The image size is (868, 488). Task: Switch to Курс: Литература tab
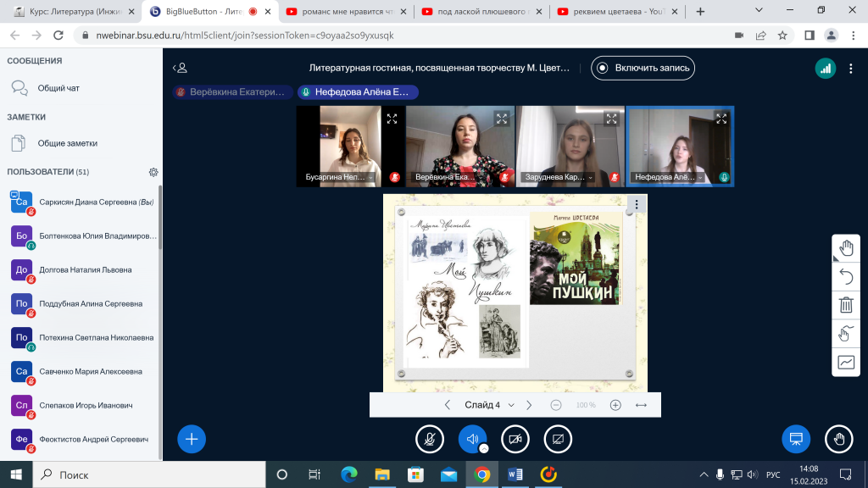click(75, 12)
